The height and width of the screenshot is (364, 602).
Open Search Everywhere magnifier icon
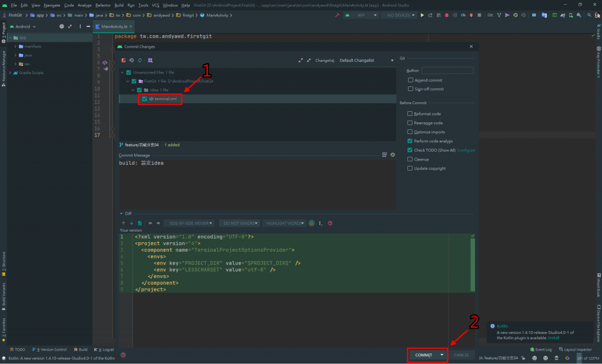(x=589, y=15)
